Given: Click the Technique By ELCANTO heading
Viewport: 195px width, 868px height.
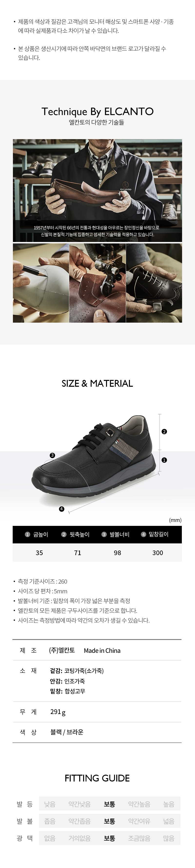Looking at the screenshot, I should [x=97, y=112].
